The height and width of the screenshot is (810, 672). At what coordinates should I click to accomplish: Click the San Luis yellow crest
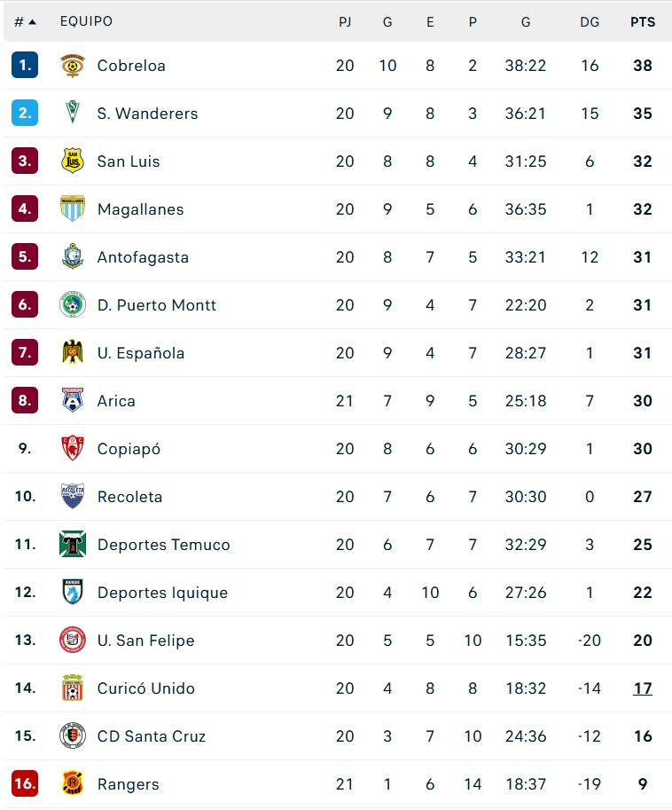click(73, 161)
